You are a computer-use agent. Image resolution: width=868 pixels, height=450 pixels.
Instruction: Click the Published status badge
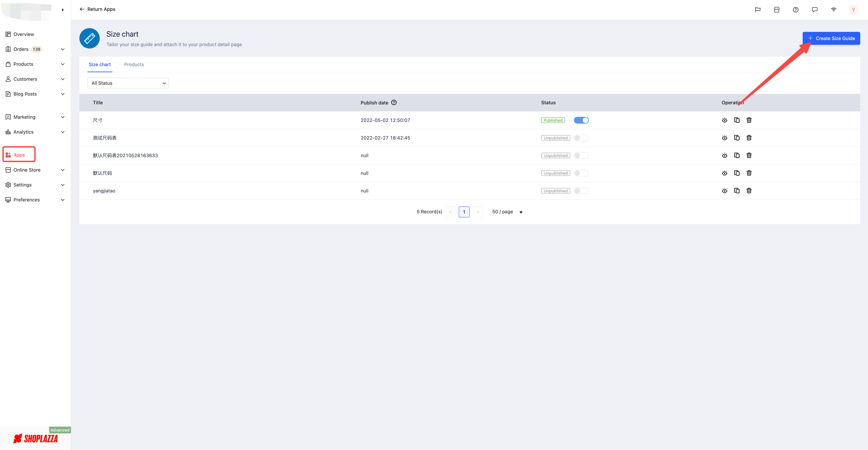(x=553, y=120)
